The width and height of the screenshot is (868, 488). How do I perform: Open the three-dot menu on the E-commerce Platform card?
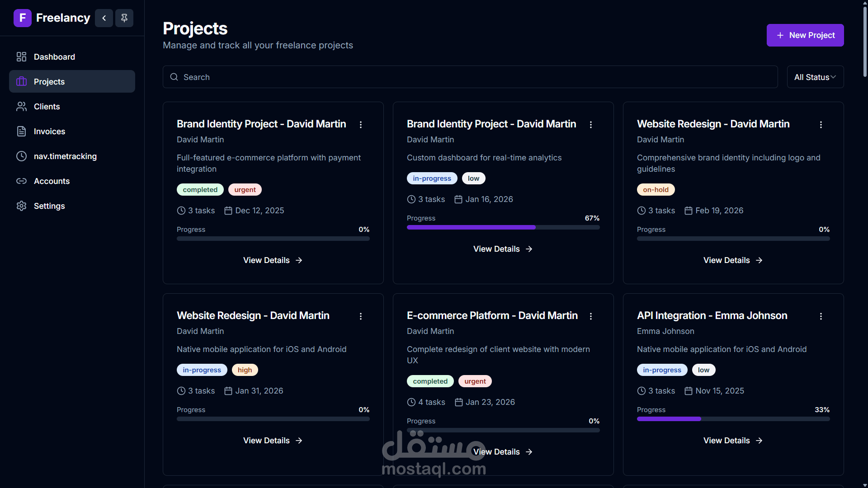tap(590, 316)
